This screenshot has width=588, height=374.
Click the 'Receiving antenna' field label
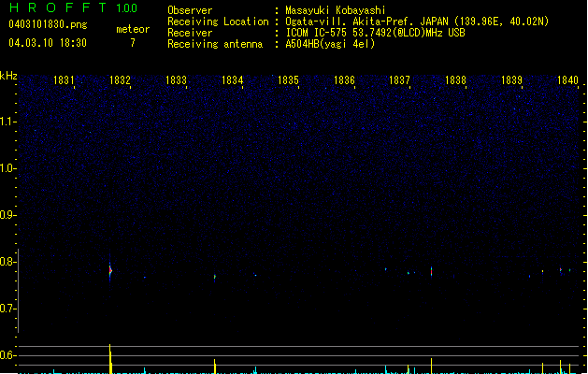215,44
